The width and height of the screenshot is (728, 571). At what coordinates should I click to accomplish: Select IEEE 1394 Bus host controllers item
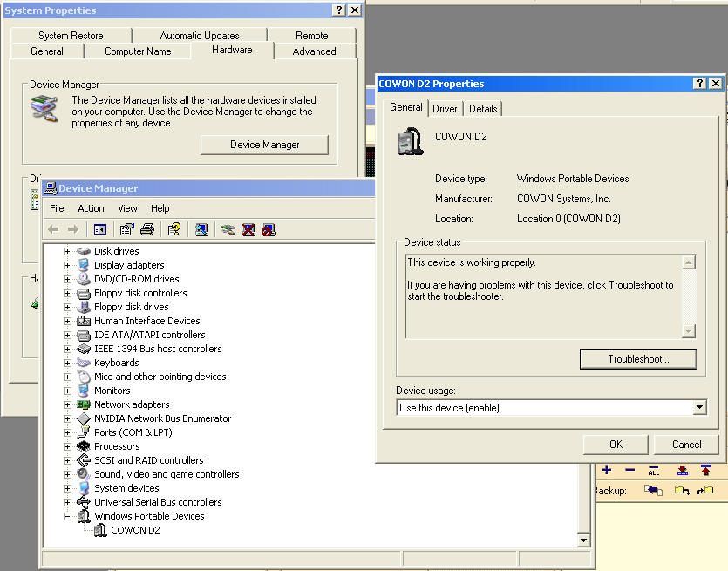pos(158,349)
